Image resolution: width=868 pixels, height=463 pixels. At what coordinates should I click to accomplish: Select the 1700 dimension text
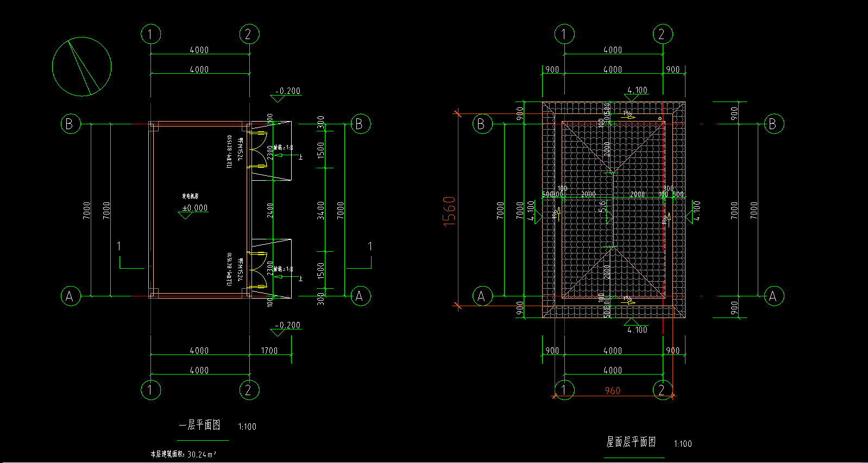[x=269, y=351]
